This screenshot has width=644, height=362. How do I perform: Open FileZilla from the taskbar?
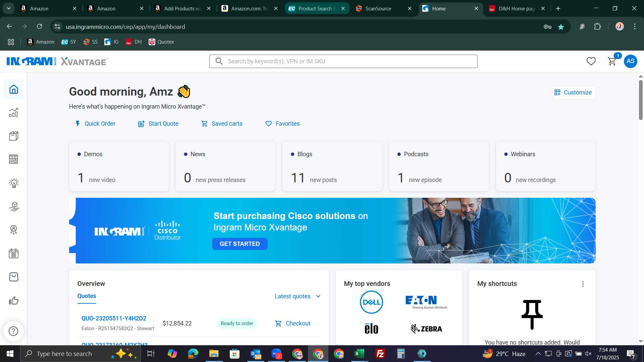point(380,354)
